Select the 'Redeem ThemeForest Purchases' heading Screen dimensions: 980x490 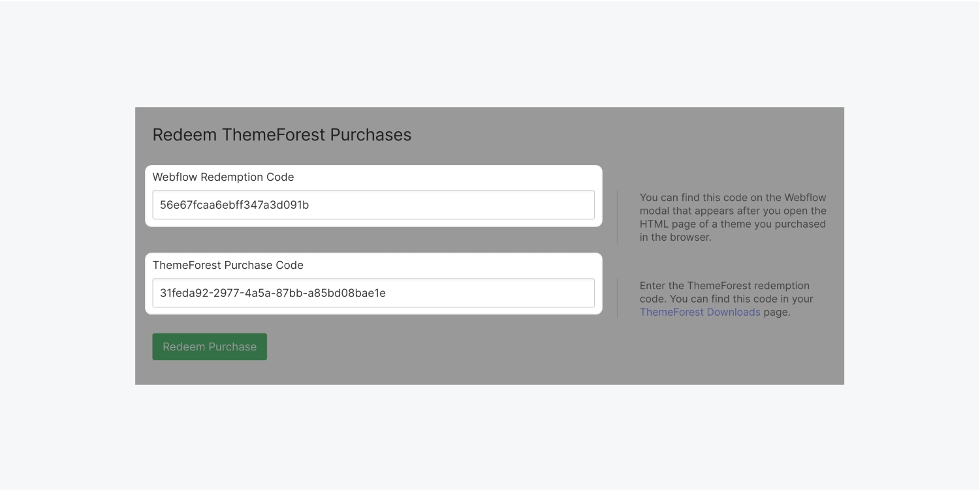point(281,134)
